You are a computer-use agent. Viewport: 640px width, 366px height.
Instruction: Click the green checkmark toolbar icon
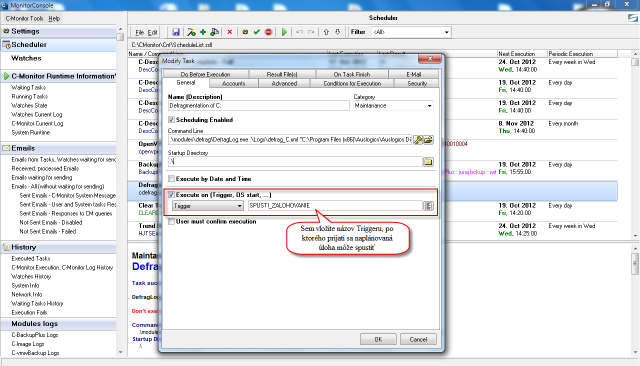pyautogui.click(x=257, y=32)
